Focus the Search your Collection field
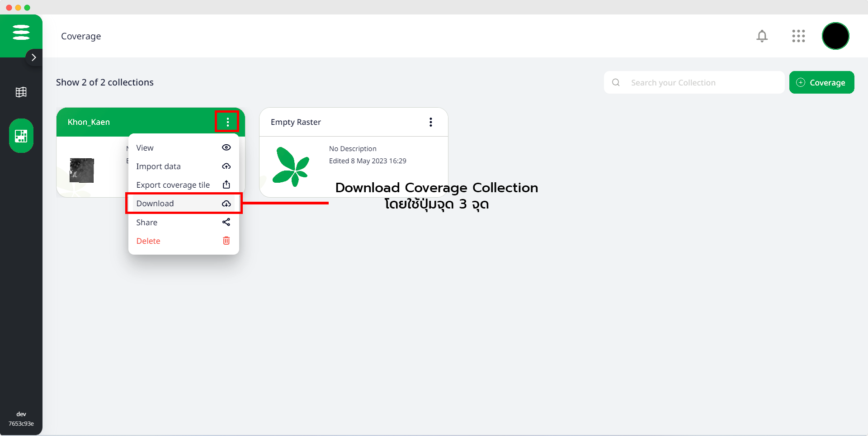The height and width of the screenshot is (436, 868). 694,82
